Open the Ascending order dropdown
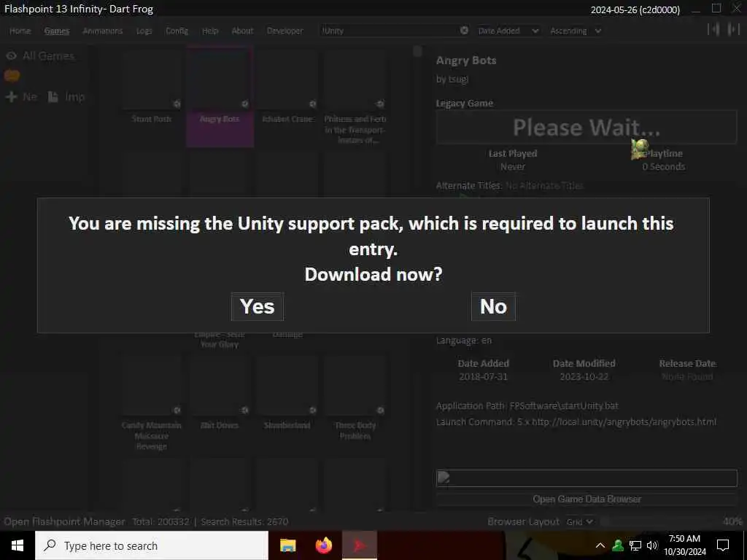 point(575,31)
